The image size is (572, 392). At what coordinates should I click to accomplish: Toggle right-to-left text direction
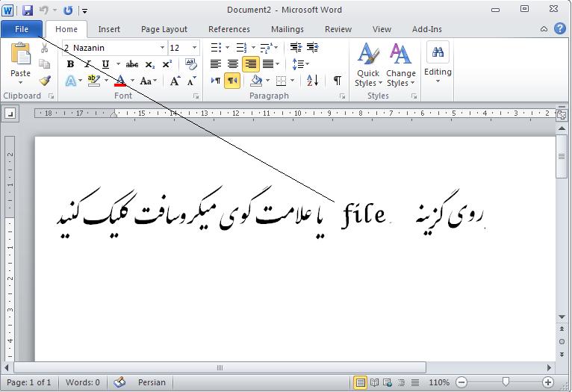click(232, 81)
